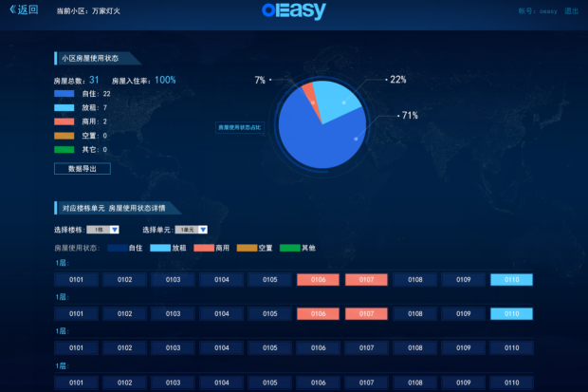Click the oeasy logo in the header
The width and height of the screenshot is (588, 392).
coord(294,10)
